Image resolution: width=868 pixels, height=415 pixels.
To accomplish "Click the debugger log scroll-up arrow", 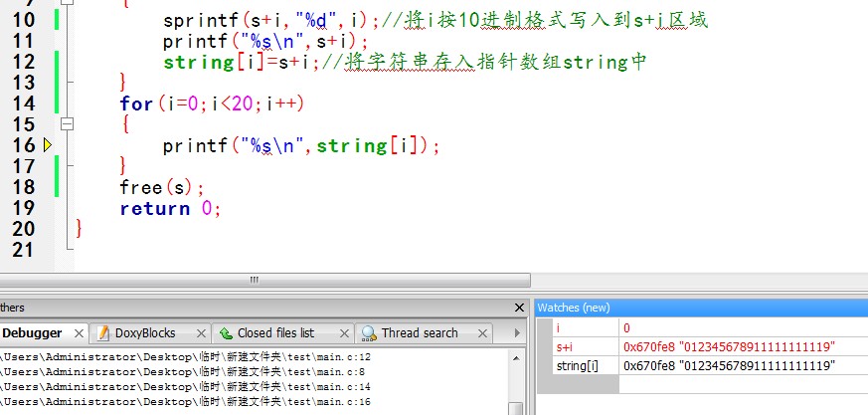I will [515, 358].
